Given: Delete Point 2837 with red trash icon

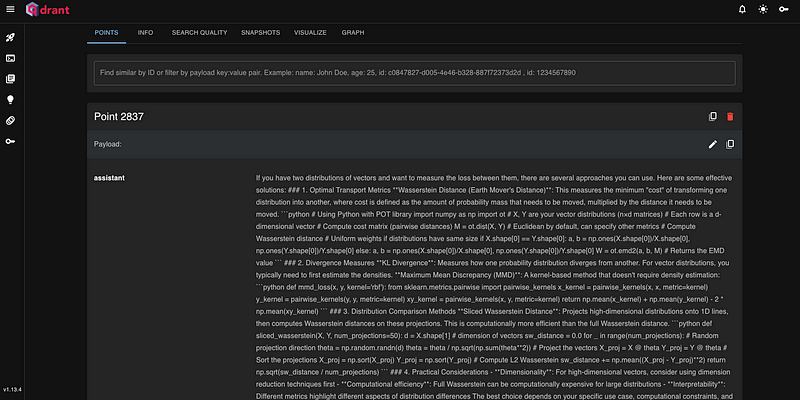Looking at the screenshot, I should click(x=730, y=116).
